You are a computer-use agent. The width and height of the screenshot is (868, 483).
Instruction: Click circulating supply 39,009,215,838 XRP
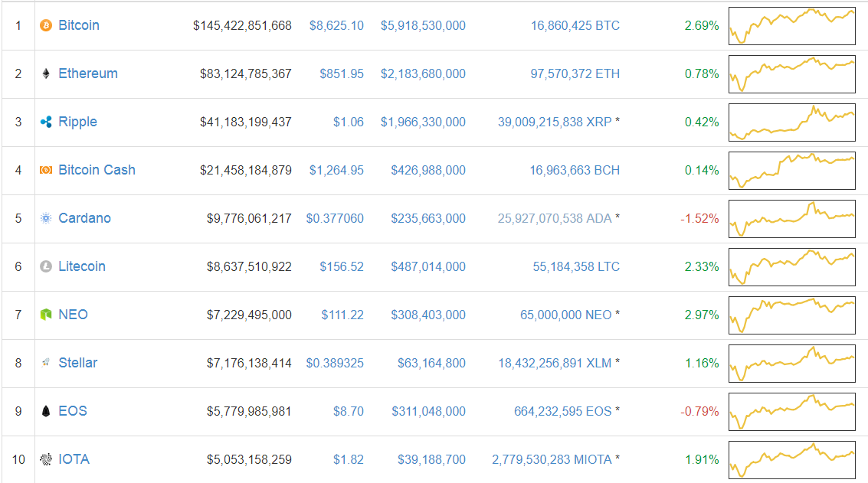coord(555,122)
